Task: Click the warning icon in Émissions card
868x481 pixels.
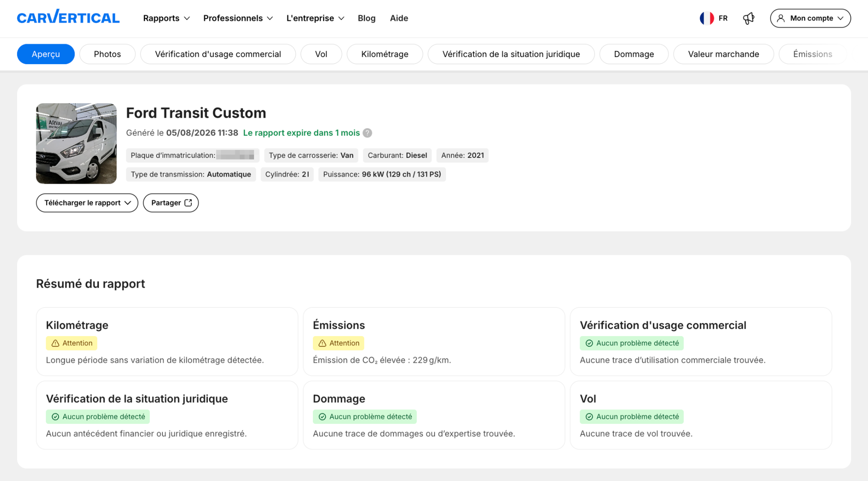Action: click(x=322, y=343)
